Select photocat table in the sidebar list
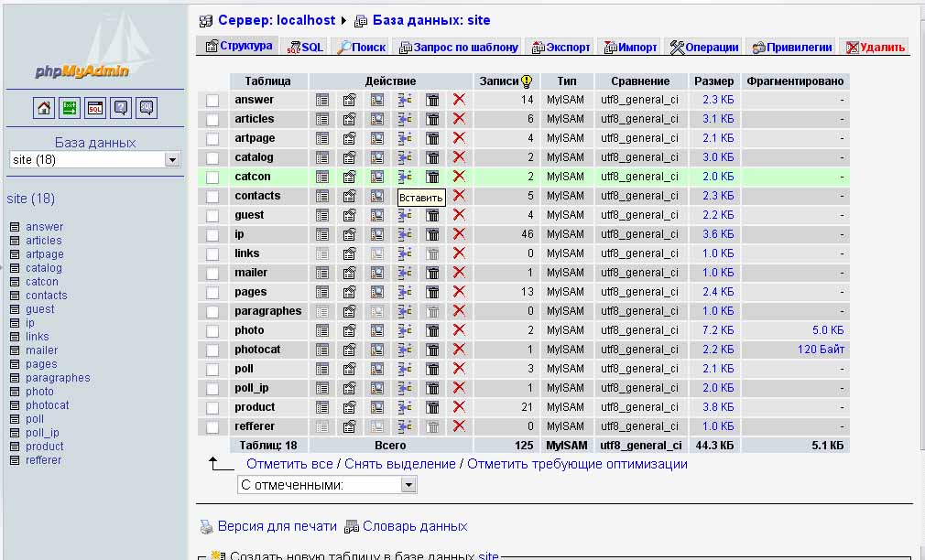Viewport: 925px width, 560px height. pos(48,405)
